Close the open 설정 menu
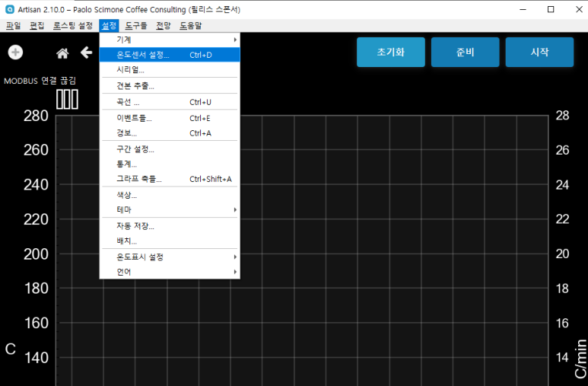The height and width of the screenshot is (386, 588). pyautogui.click(x=109, y=26)
